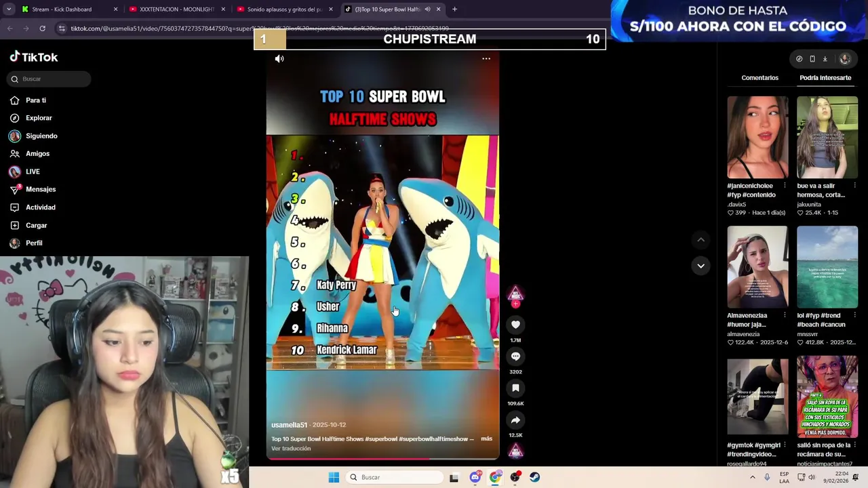
Task: Click the almavenezia author name
Action: [743, 334]
